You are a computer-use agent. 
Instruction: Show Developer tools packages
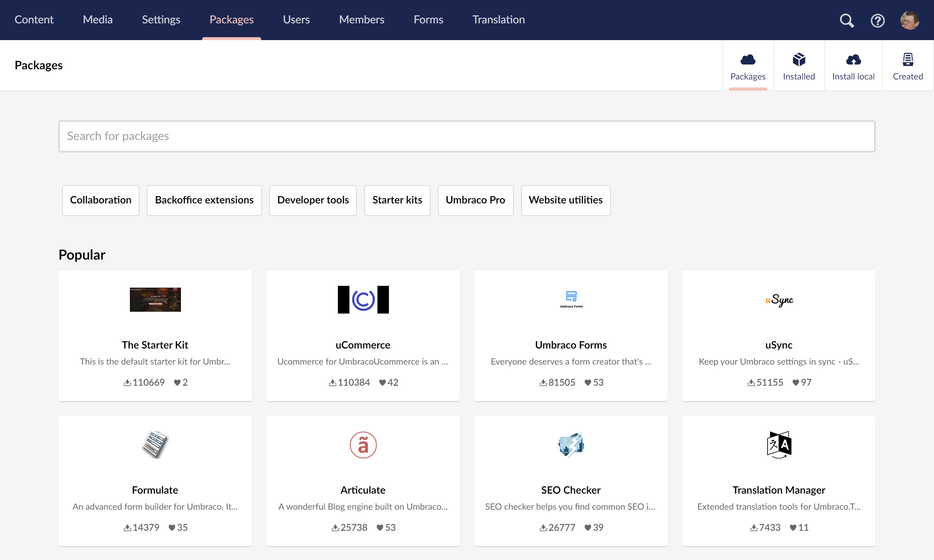(313, 200)
